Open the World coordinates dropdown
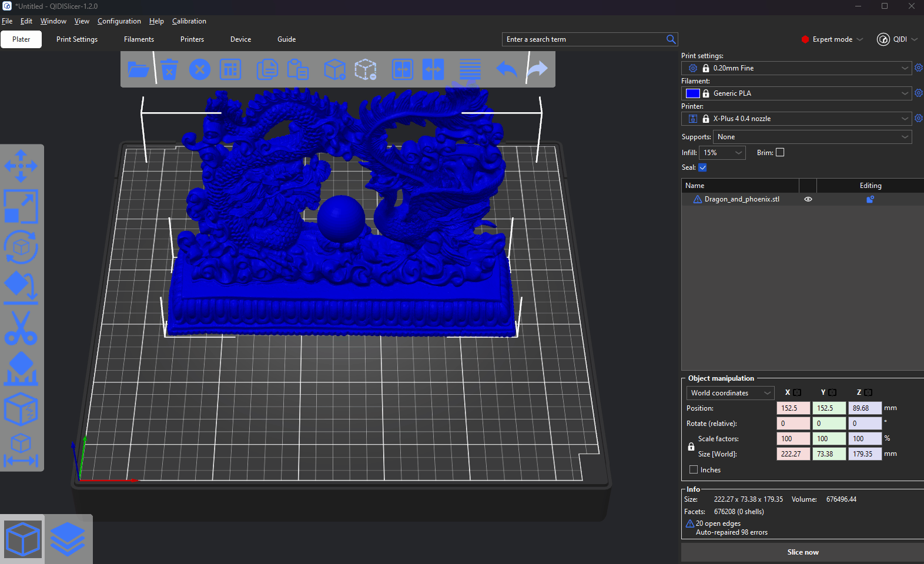Screen dimensions: 924x564 (730, 393)
